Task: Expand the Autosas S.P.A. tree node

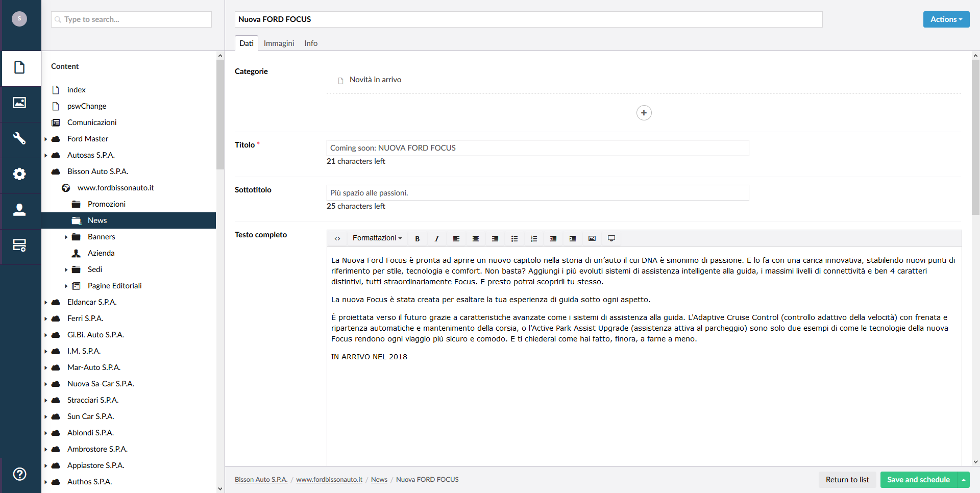Action: pos(46,155)
